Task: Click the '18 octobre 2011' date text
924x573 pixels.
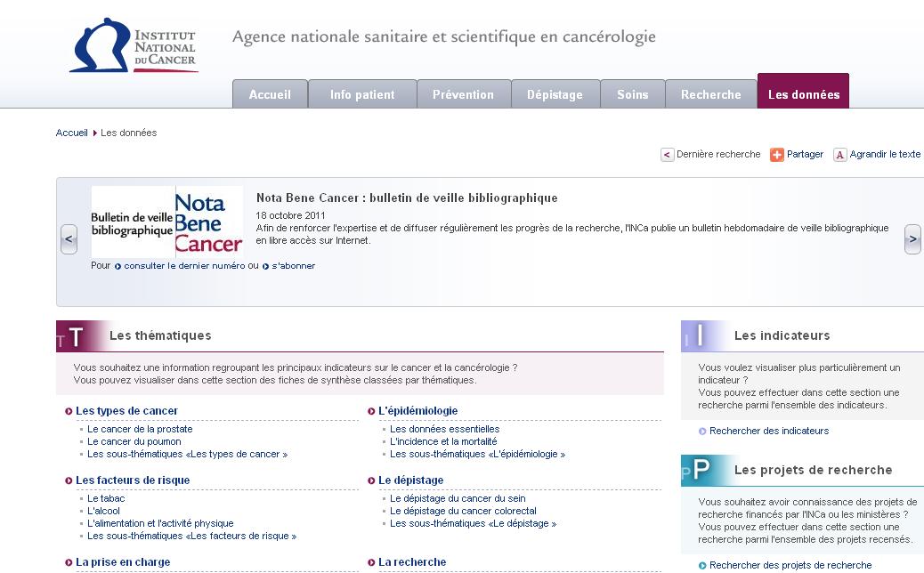Action: pyautogui.click(x=290, y=215)
